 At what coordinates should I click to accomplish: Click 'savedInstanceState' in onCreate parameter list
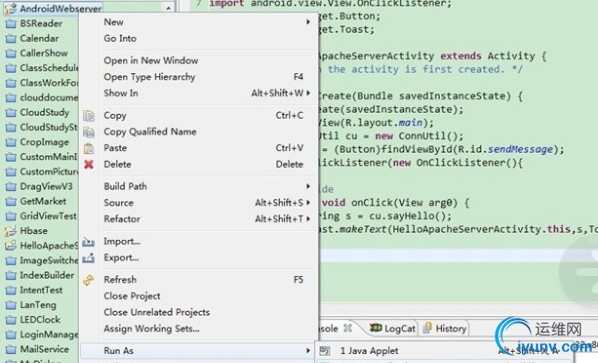pyautogui.click(x=453, y=96)
